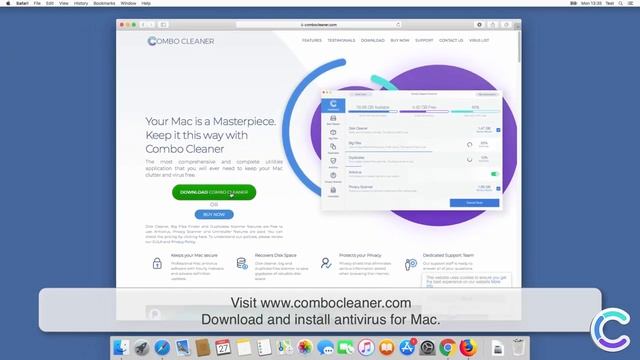Click the Dedicated Support Team icon
Image resolution: width=640 pixels, height=360 pixels.
tap(410, 264)
